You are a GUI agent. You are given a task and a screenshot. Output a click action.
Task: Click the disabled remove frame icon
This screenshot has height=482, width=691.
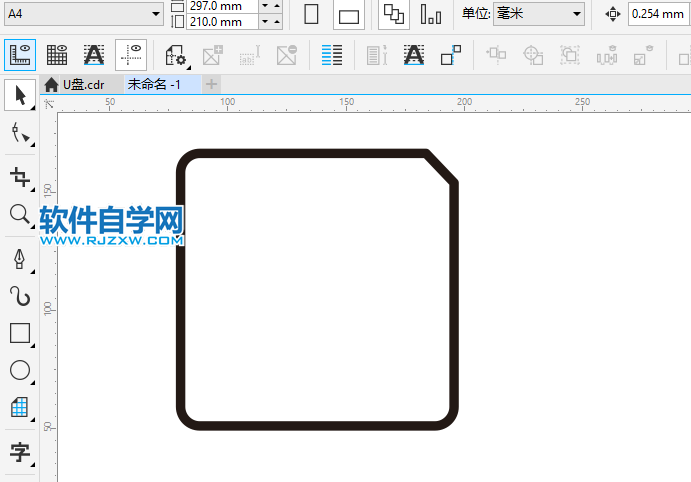click(287, 56)
